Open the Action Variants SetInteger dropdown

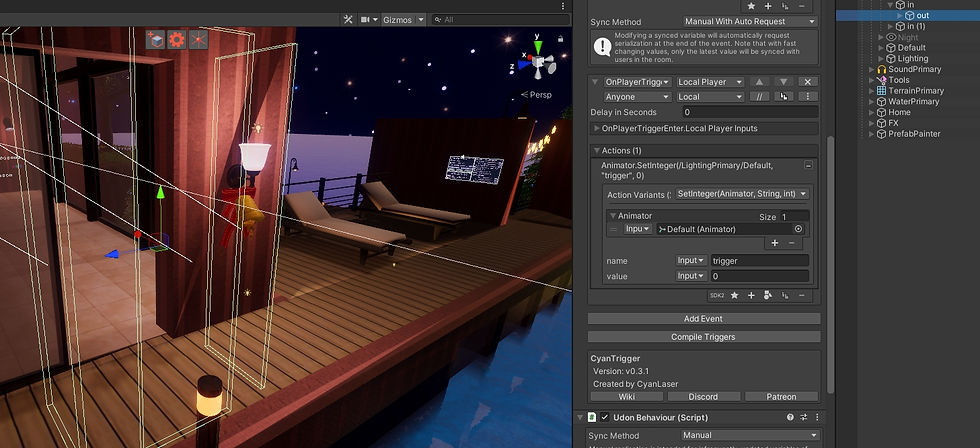741,194
